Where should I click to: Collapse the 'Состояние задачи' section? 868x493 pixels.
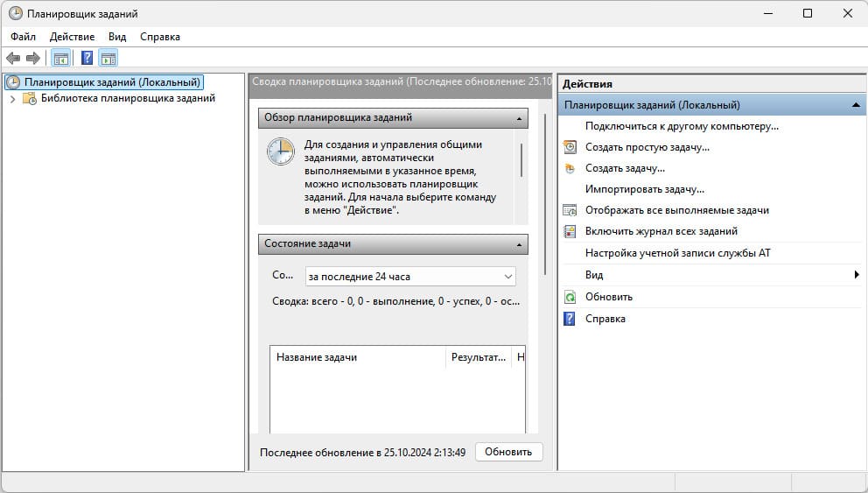[x=521, y=244]
